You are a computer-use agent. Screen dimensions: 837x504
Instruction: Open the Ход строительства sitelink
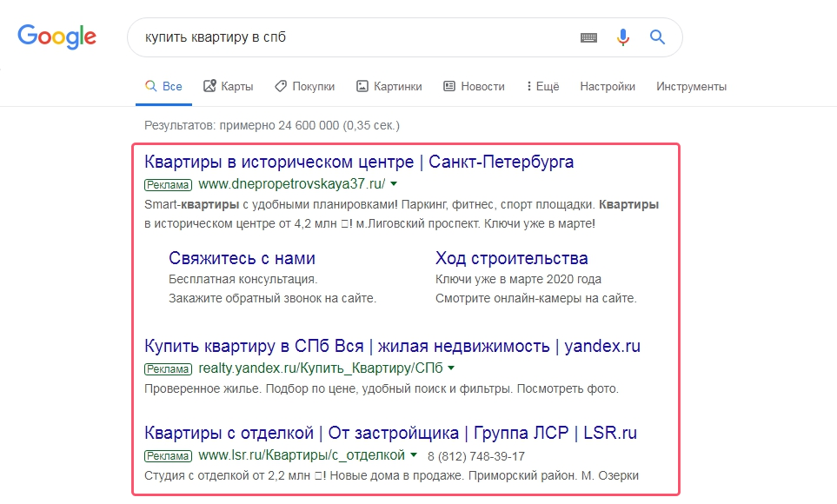(511, 258)
